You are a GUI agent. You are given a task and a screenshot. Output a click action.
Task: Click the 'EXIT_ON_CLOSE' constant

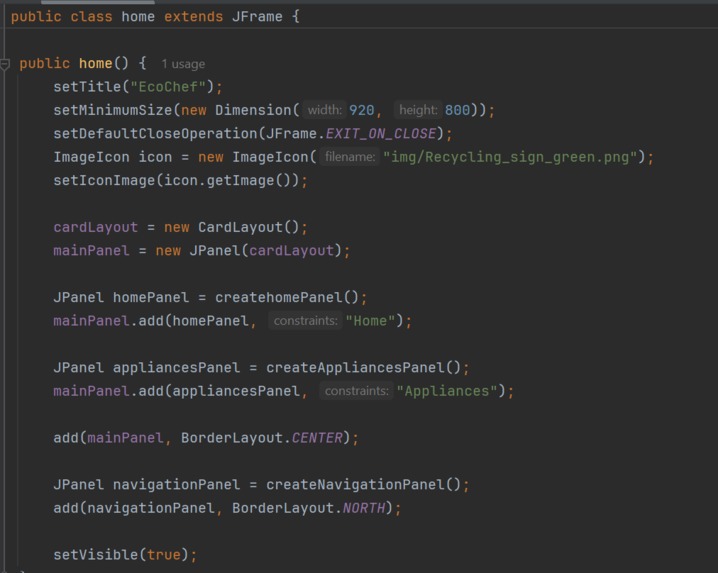point(381,134)
